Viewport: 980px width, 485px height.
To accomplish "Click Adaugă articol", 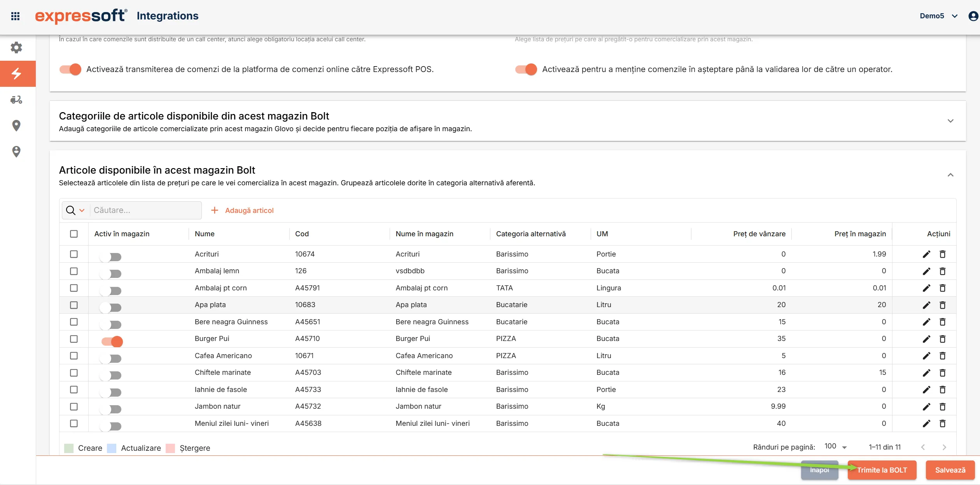I will pos(242,210).
